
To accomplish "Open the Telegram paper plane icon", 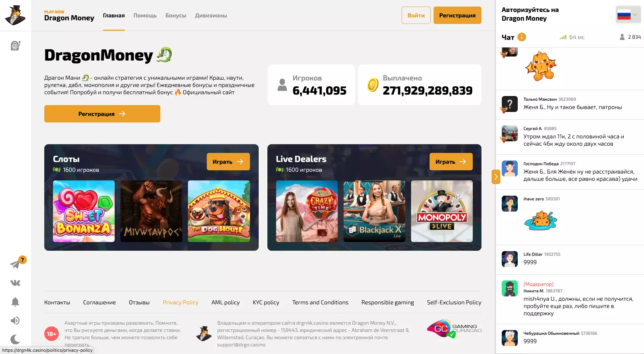I will tap(15, 264).
